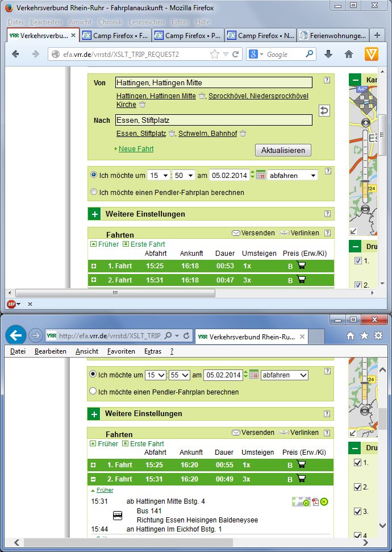This screenshot has width=392, height=552.
Task: Click date field 05.02.2014 in IE
Action: (x=223, y=375)
